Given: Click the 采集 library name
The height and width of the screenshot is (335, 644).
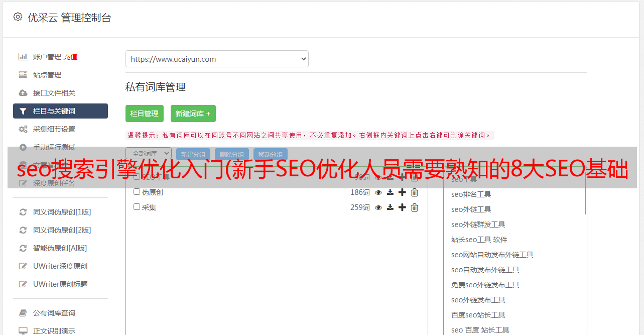Looking at the screenshot, I should click(149, 207).
